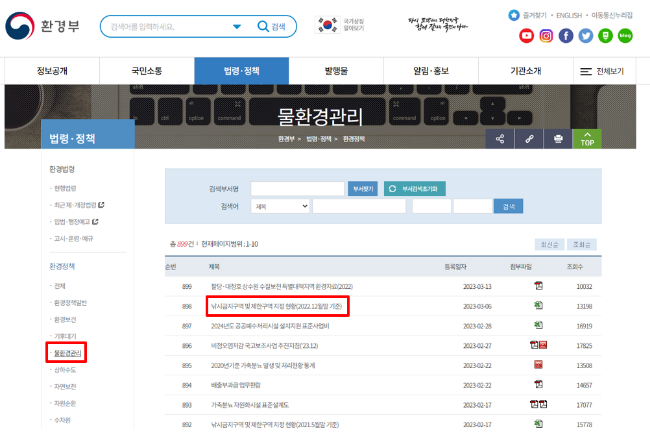Download second red attachment of post 896
This screenshot has height=444, width=650.
pos(543,345)
